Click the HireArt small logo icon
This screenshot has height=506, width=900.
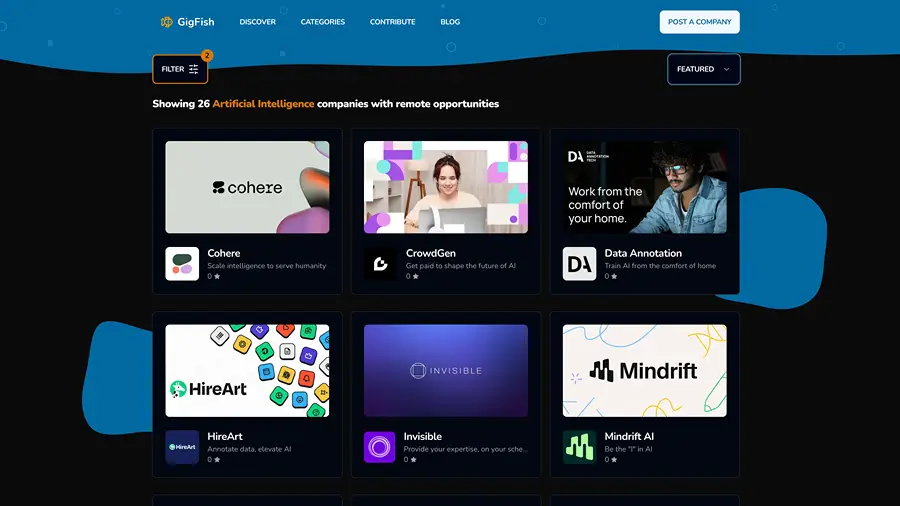coord(182,447)
